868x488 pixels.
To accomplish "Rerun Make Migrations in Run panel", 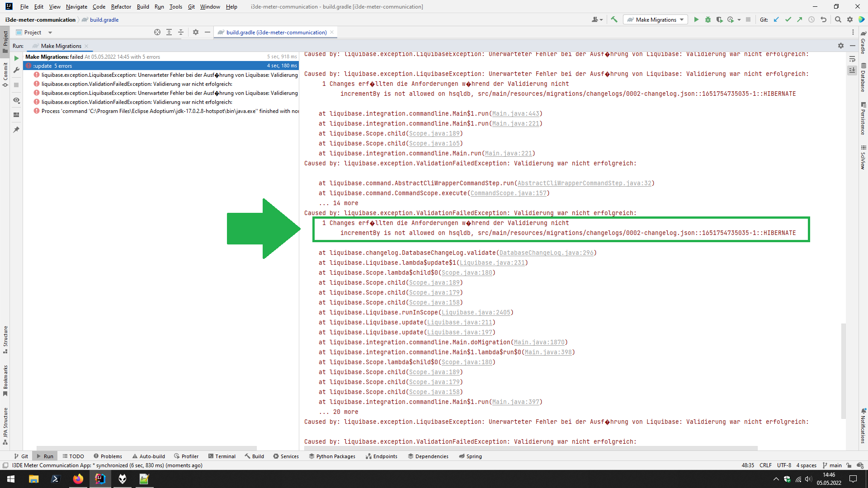I will click(16, 58).
